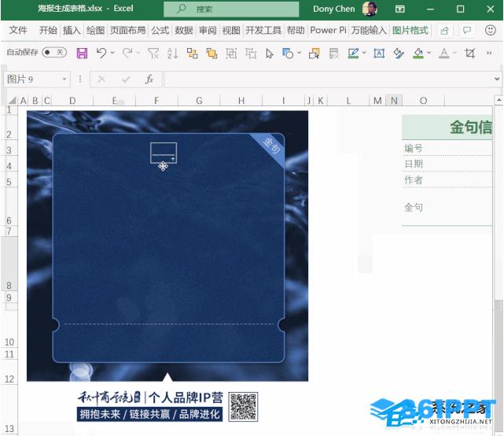Screen dimensions: 504x436
Task: Open the 文件 menu tab
Action: click(x=18, y=31)
